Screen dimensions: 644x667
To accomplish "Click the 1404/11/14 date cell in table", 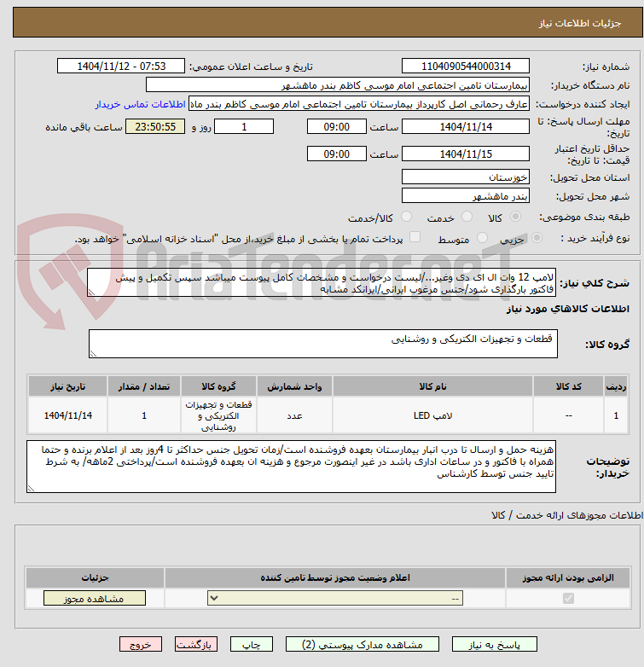I will point(67,415).
